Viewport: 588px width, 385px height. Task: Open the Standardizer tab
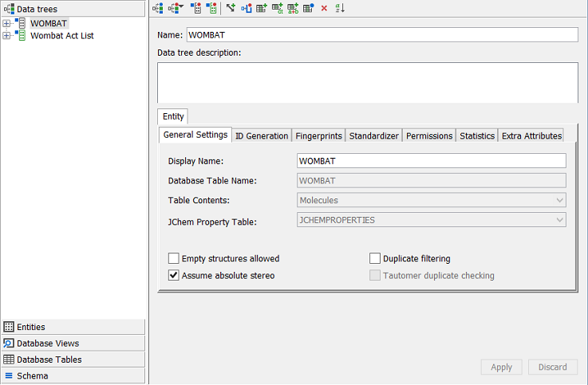click(x=373, y=136)
